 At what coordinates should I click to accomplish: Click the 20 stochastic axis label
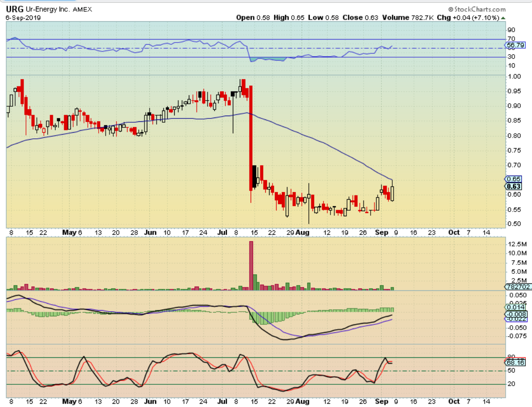click(x=511, y=384)
